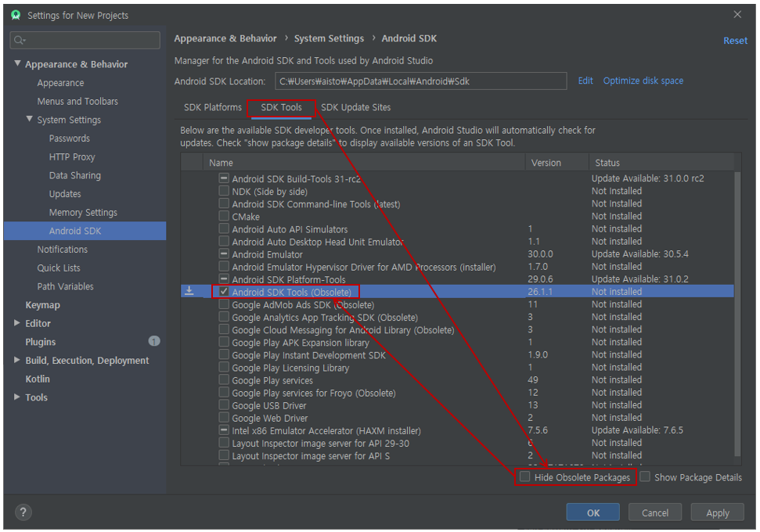This screenshot has width=760, height=532.
Task: Open Notifications settings
Action: tap(63, 249)
